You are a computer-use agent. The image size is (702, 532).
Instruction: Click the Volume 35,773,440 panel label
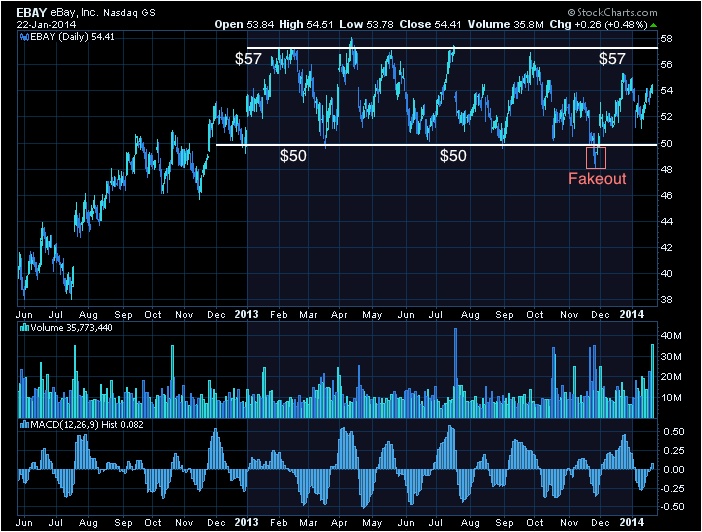(x=72, y=328)
